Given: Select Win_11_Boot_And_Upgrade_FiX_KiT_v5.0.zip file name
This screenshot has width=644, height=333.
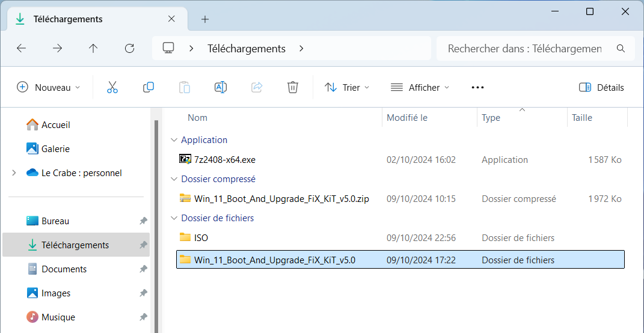Looking at the screenshot, I should [x=281, y=199].
